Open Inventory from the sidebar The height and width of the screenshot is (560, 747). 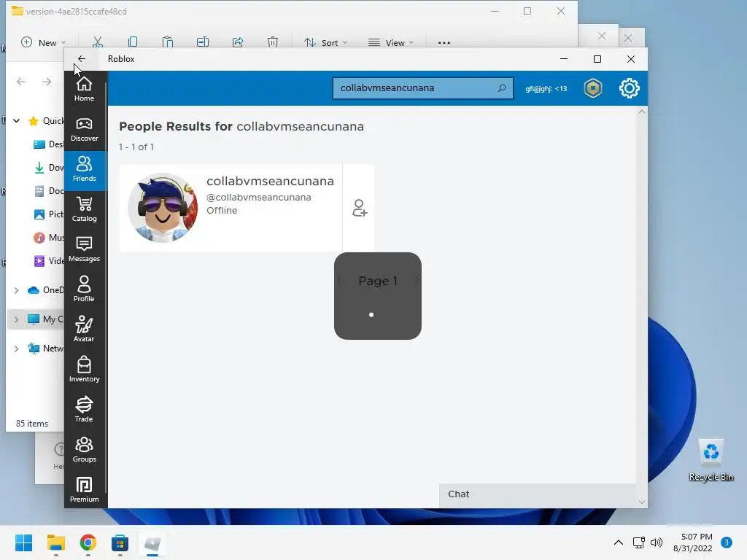click(x=85, y=370)
